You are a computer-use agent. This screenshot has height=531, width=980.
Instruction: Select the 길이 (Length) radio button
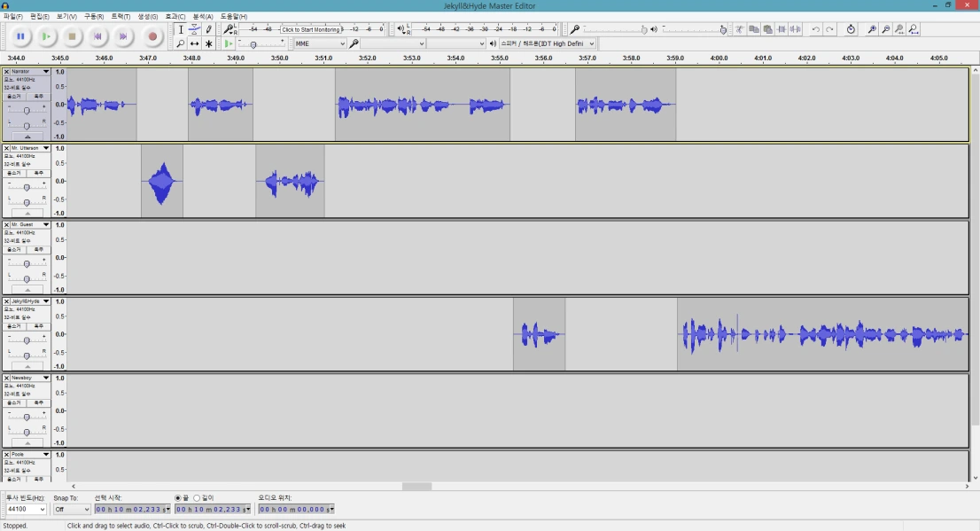pyautogui.click(x=196, y=498)
